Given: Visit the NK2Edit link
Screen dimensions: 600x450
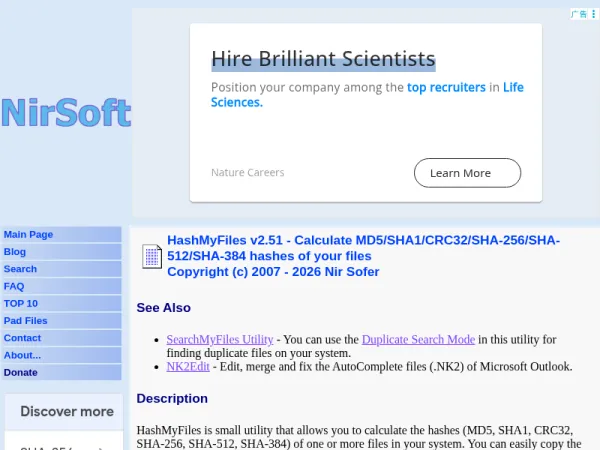Looking at the screenshot, I should pos(188,367).
